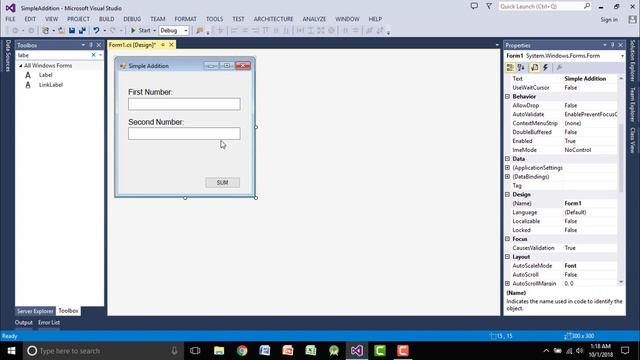
Task: Show Events with lightning bolt icon
Action: tap(546, 68)
